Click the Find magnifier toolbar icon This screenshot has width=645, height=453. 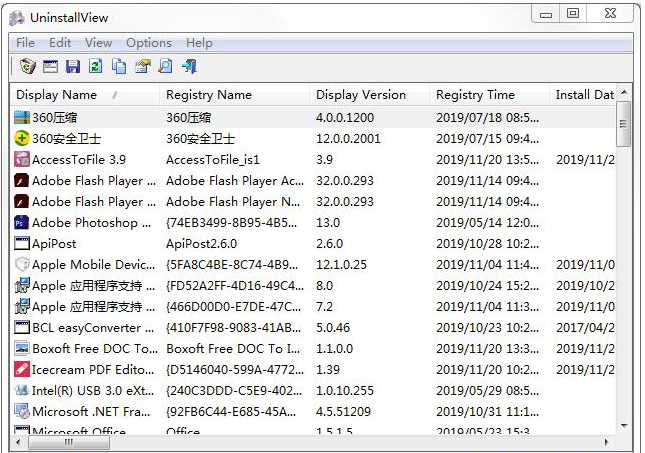pos(165,66)
